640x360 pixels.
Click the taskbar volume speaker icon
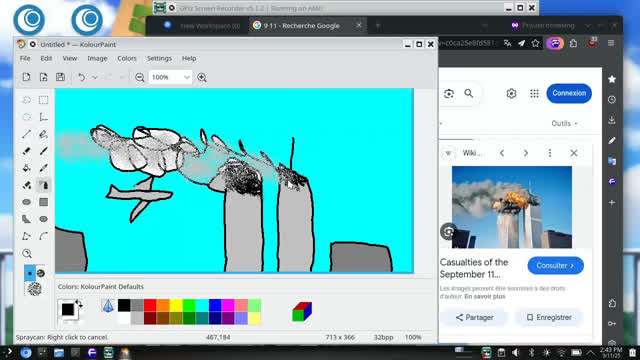[x=516, y=353]
